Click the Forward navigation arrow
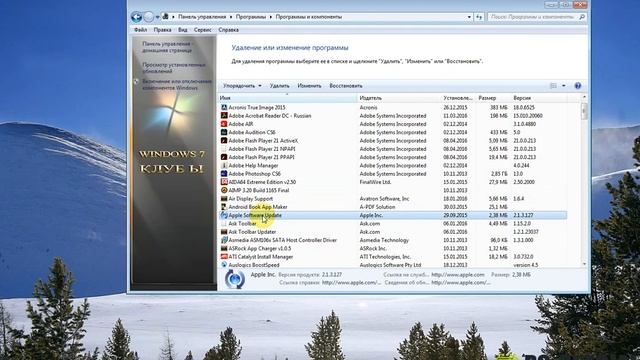This screenshot has width=640, height=360. click(149, 17)
